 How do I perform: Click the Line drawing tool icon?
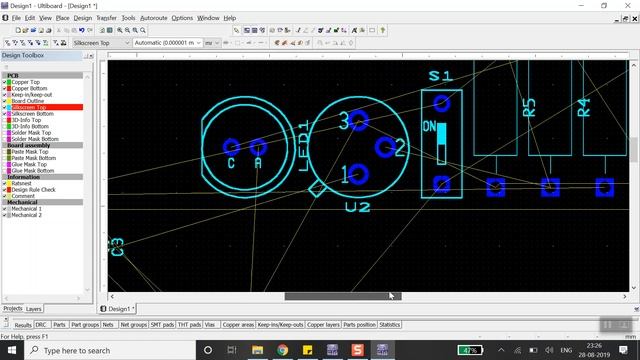tap(298, 30)
